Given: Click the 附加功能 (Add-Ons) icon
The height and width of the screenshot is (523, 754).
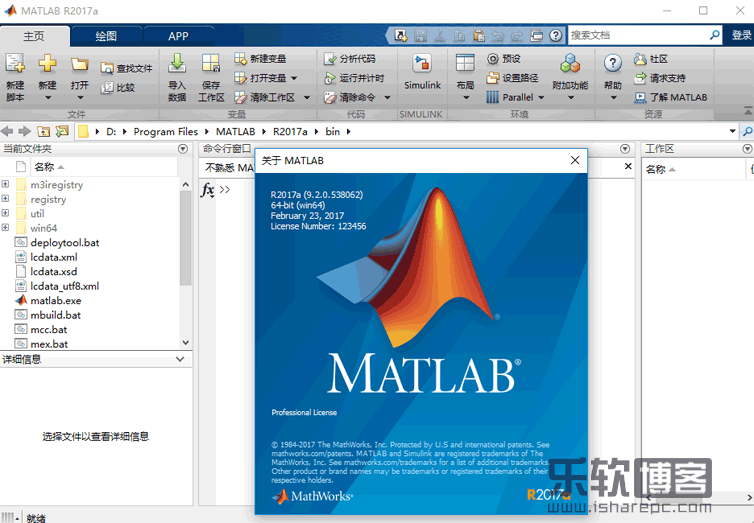Looking at the screenshot, I should [x=570, y=66].
